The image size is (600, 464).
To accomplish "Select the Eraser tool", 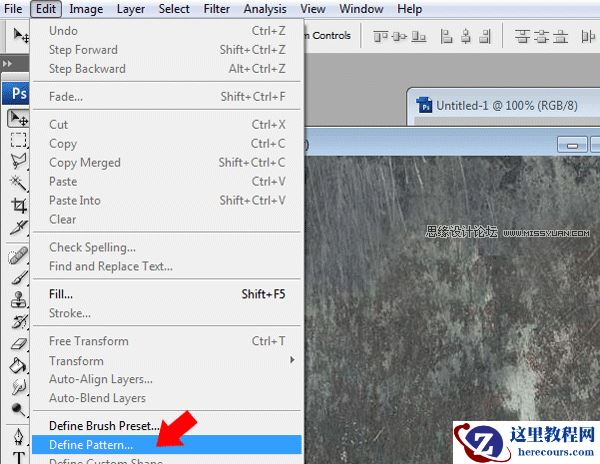I will point(18,344).
